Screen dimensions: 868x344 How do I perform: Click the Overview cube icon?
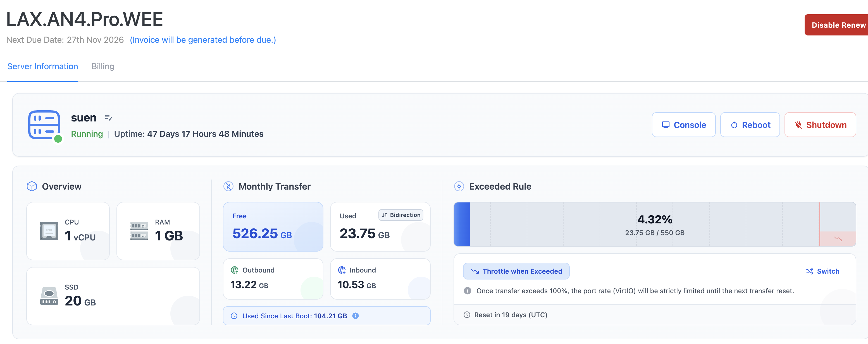[32, 186]
